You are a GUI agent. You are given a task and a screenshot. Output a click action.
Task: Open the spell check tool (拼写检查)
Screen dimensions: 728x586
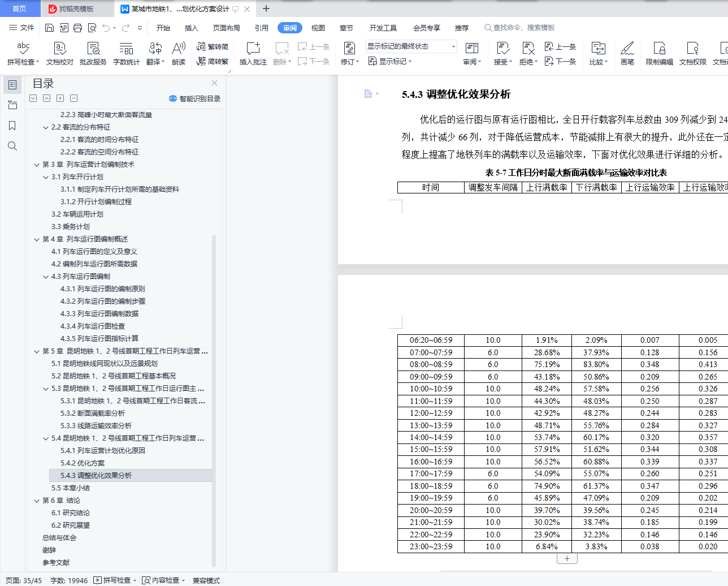[x=23, y=54]
